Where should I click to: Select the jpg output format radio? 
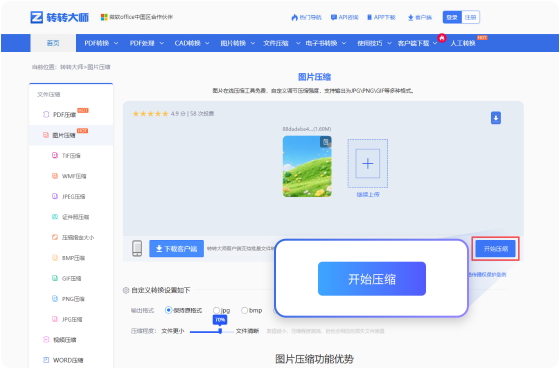point(216,310)
